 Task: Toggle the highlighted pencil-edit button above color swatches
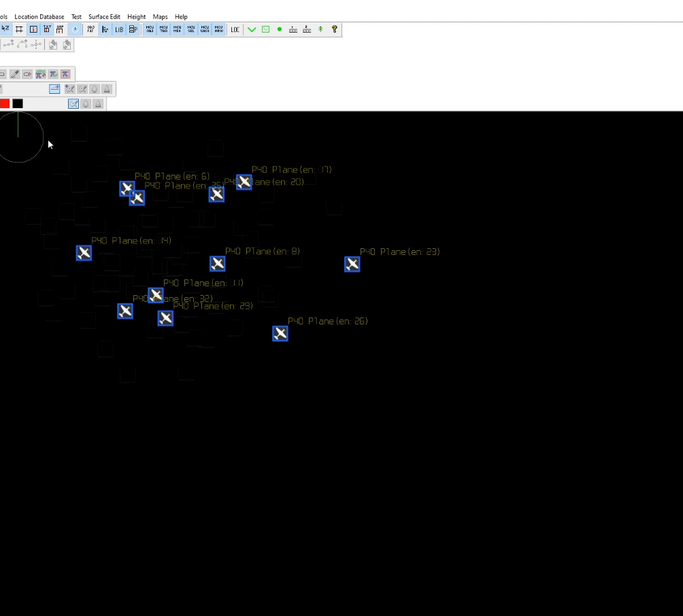pos(73,103)
